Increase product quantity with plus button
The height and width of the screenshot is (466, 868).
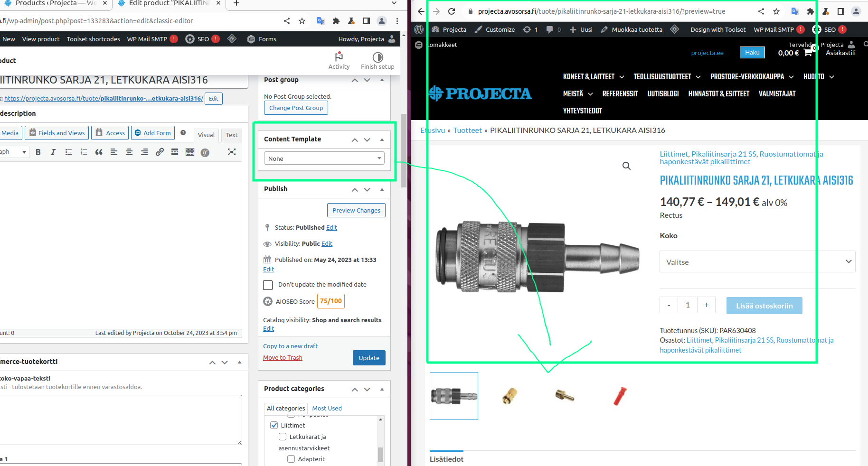click(x=707, y=305)
